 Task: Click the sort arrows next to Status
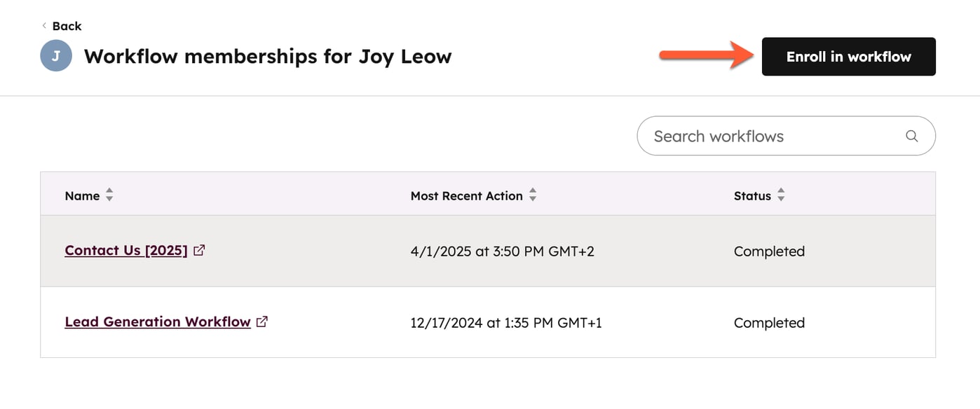780,195
